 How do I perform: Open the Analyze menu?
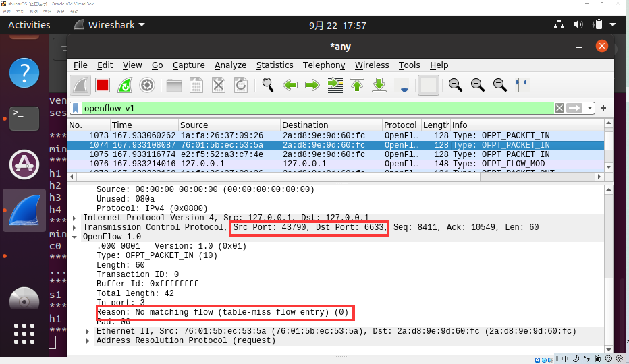click(230, 65)
